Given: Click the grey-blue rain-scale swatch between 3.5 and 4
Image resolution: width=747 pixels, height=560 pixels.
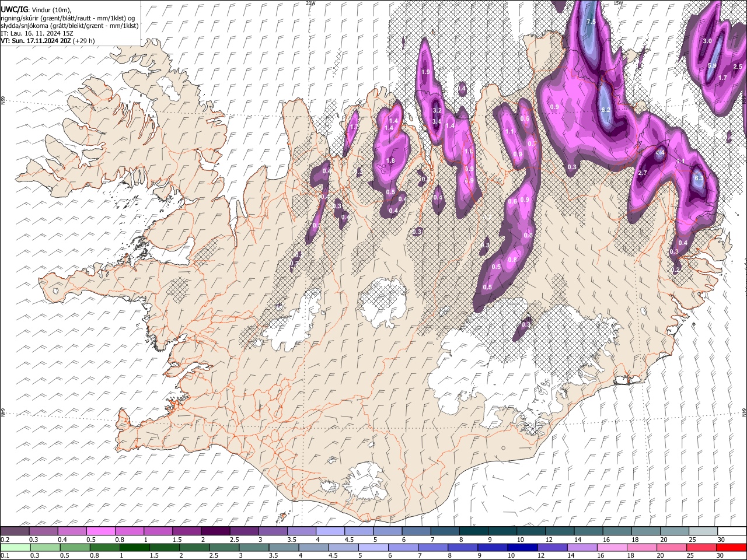Looking at the screenshot, I should pyautogui.click(x=284, y=547).
